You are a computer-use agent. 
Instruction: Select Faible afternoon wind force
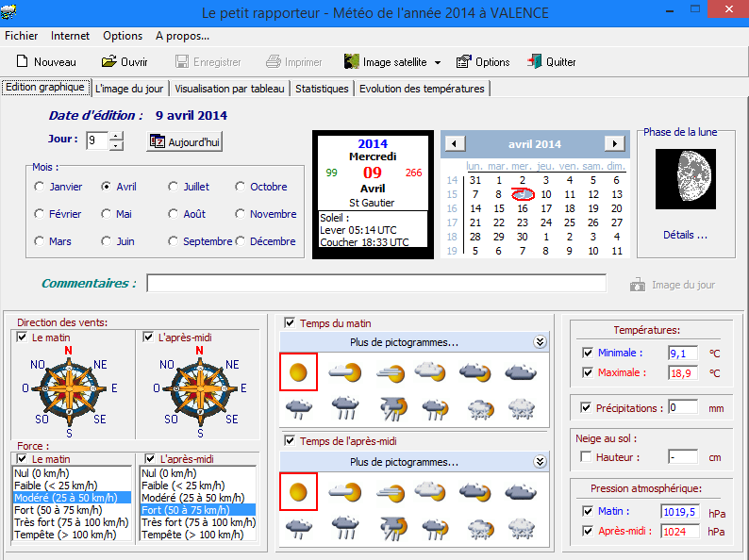coord(198,486)
